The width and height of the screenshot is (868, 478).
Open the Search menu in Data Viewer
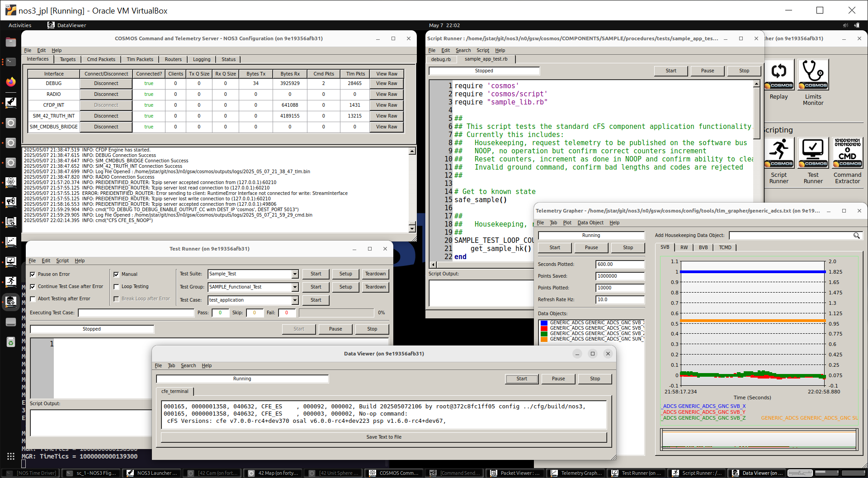(x=188, y=365)
